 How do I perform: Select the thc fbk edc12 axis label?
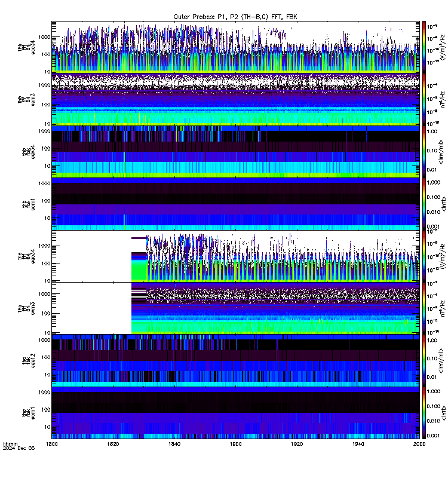point(29,360)
